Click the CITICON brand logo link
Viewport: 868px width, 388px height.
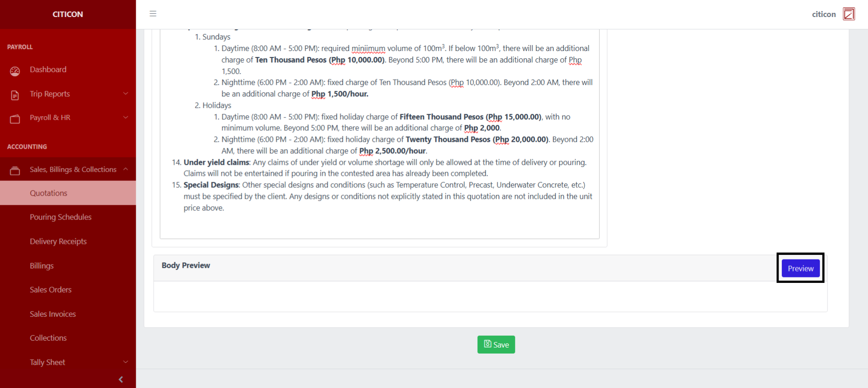tap(68, 14)
